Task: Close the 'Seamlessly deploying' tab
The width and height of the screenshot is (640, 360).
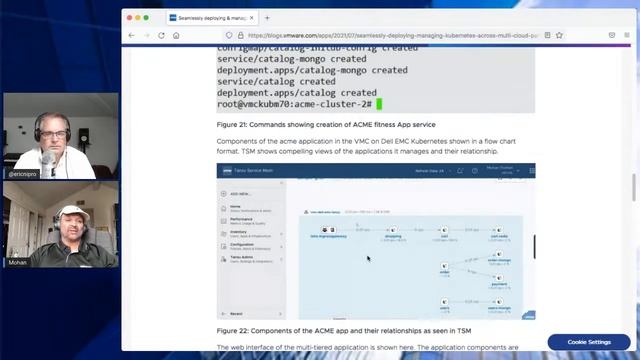Action: point(251,18)
